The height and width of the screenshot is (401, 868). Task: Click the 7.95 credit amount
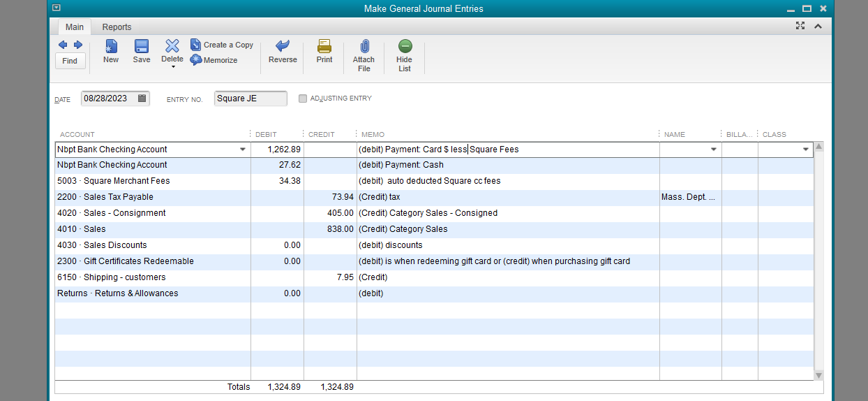point(345,277)
